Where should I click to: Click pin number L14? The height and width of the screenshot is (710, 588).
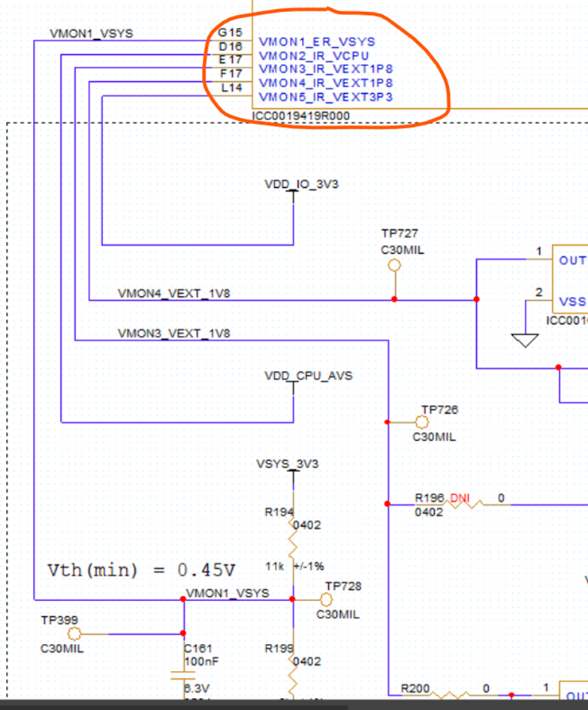(232, 88)
